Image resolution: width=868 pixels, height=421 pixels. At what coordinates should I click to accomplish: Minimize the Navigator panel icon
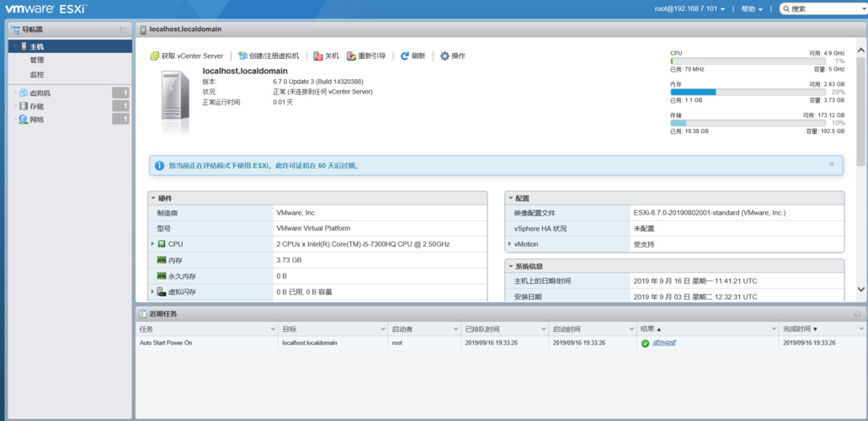[x=123, y=29]
